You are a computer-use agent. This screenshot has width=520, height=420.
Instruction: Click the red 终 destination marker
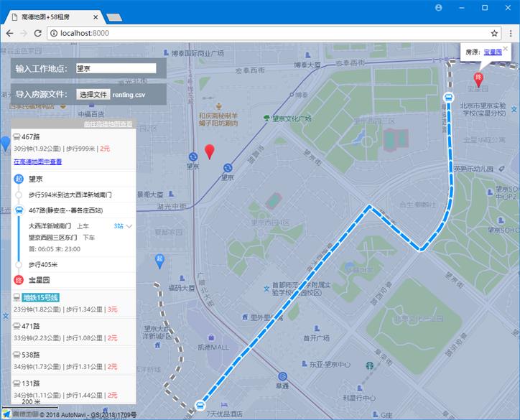(478, 80)
